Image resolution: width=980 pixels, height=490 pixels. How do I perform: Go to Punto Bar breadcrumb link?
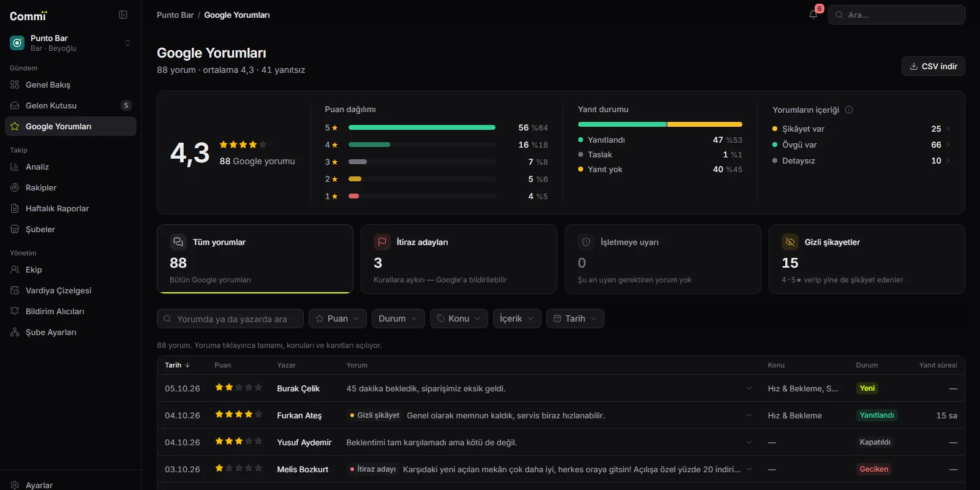(x=175, y=15)
